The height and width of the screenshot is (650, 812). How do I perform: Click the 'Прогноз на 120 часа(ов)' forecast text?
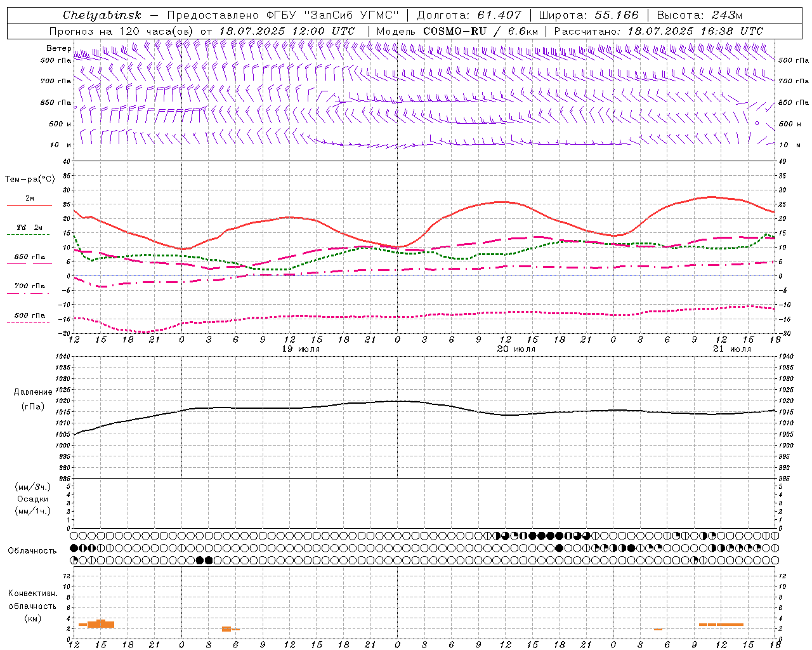[122, 31]
